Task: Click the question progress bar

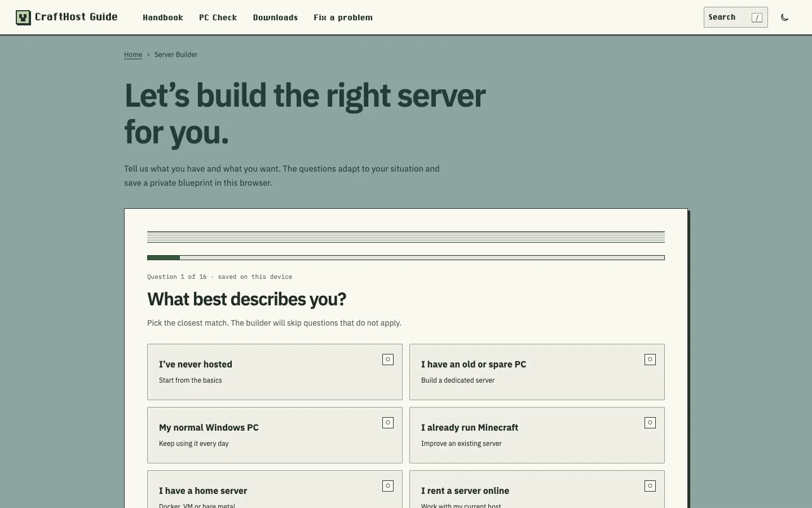Action: click(x=406, y=258)
